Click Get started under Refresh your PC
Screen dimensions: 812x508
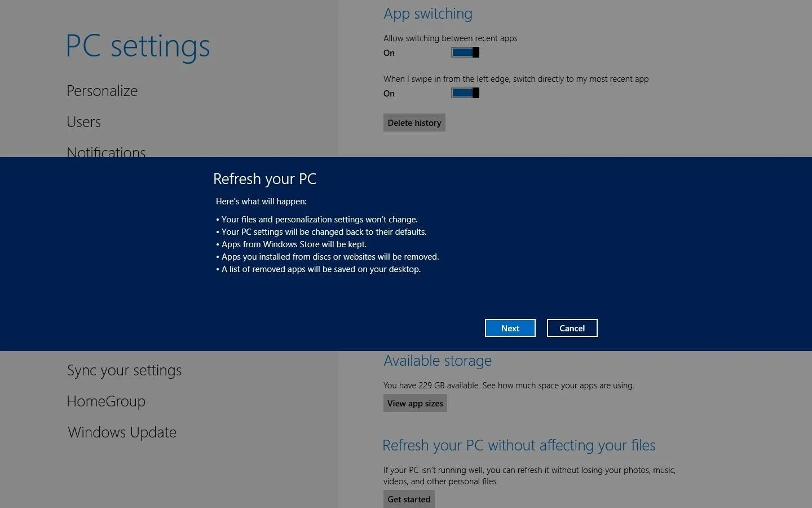[x=409, y=499]
